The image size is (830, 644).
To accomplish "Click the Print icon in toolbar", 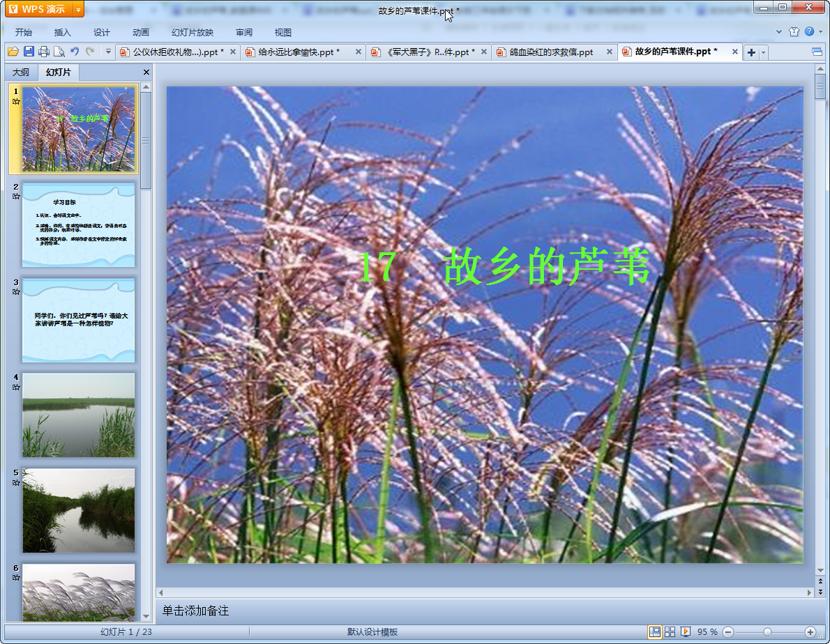I will [44, 52].
